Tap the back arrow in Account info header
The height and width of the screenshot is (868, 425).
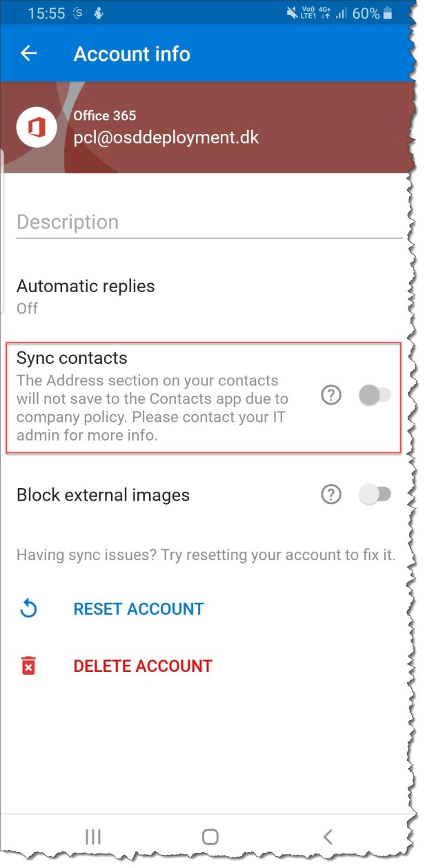(28, 53)
